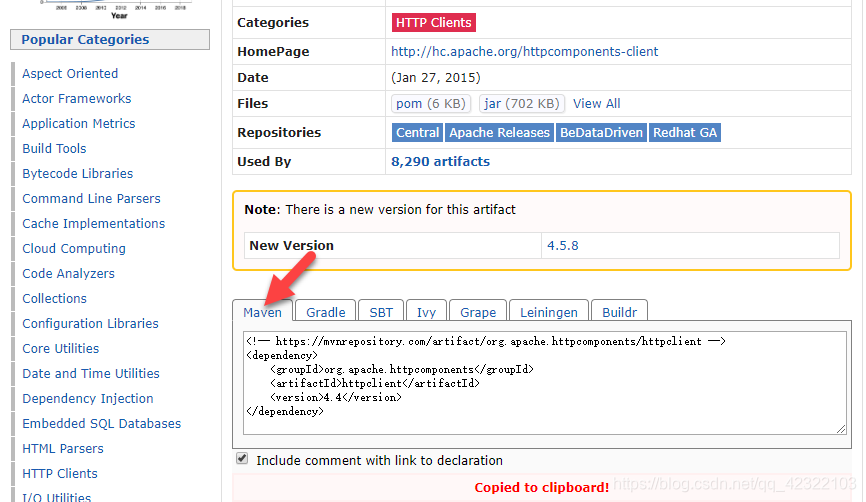Switch to the Leiningen tab

tap(549, 312)
